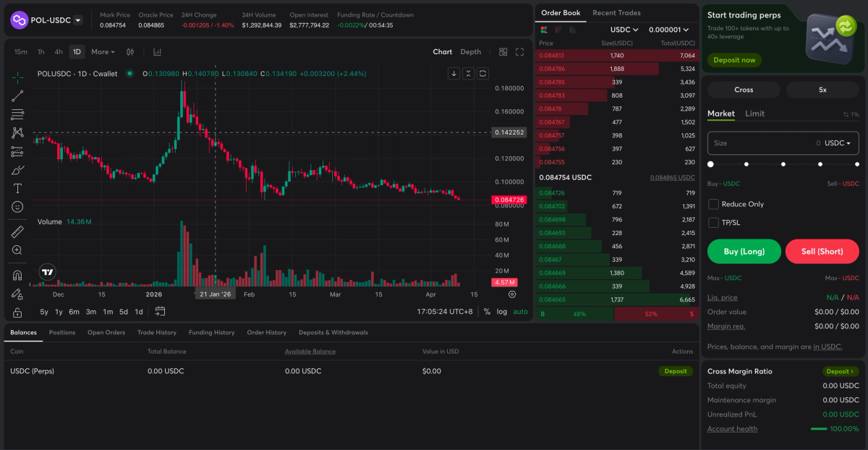Open the Positions tab
Viewport: 868px width, 450px height.
[x=61, y=333]
